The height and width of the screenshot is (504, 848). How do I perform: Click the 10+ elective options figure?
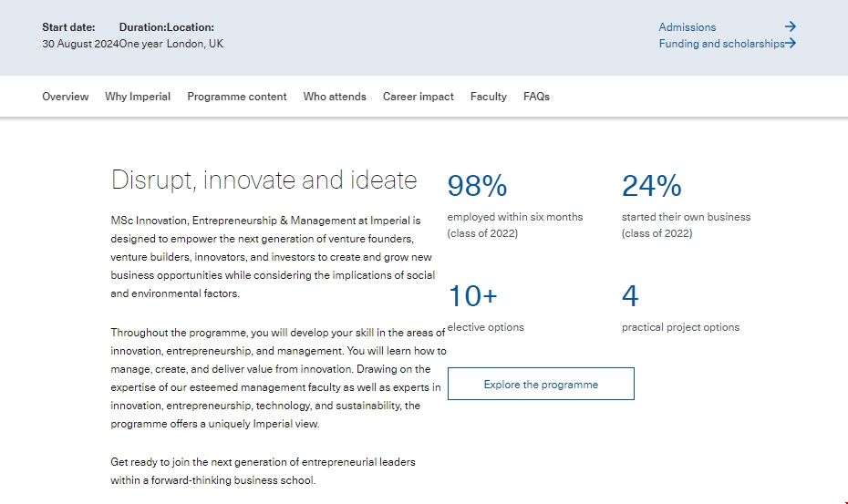coord(472,296)
